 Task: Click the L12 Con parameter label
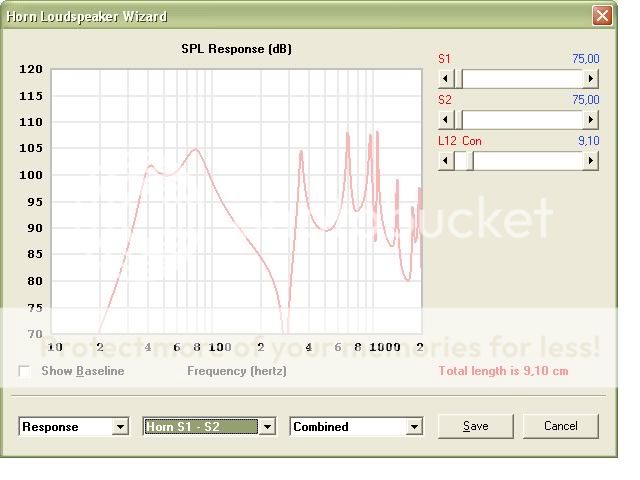pyautogui.click(x=460, y=141)
